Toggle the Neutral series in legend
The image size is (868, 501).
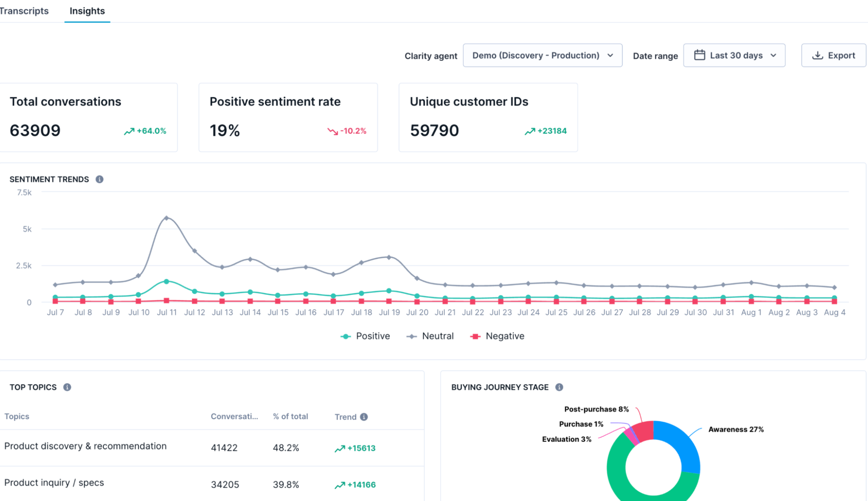430,336
